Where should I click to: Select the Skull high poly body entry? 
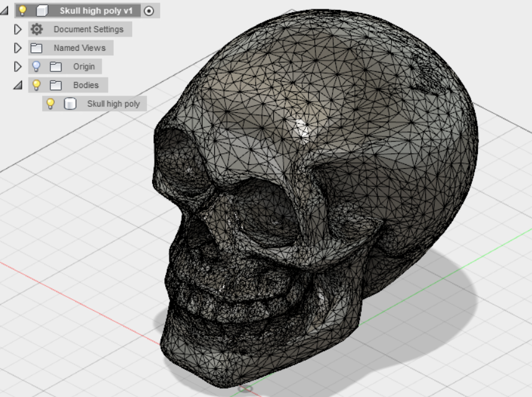[x=113, y=104]
